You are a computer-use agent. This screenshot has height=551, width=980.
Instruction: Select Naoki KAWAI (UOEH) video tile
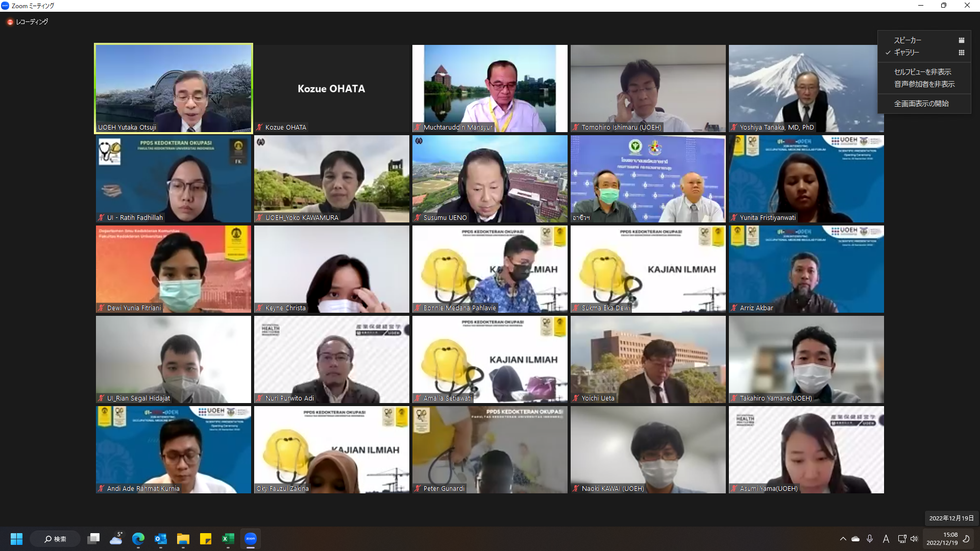click(648, 449)
